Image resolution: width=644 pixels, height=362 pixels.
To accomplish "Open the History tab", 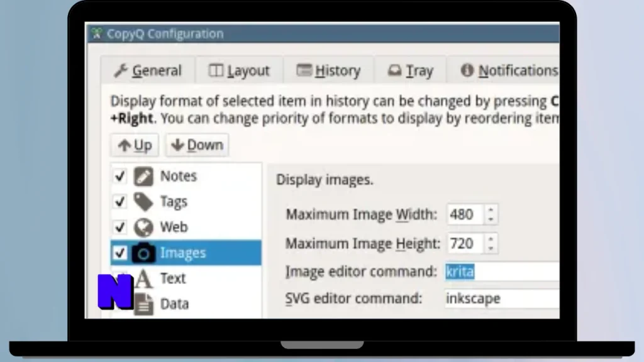I will point(328,70).
